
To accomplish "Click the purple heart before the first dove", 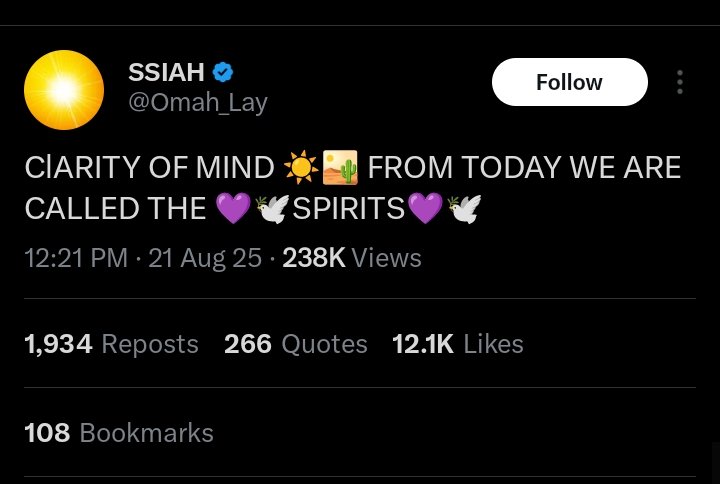I will pos(232,208).
